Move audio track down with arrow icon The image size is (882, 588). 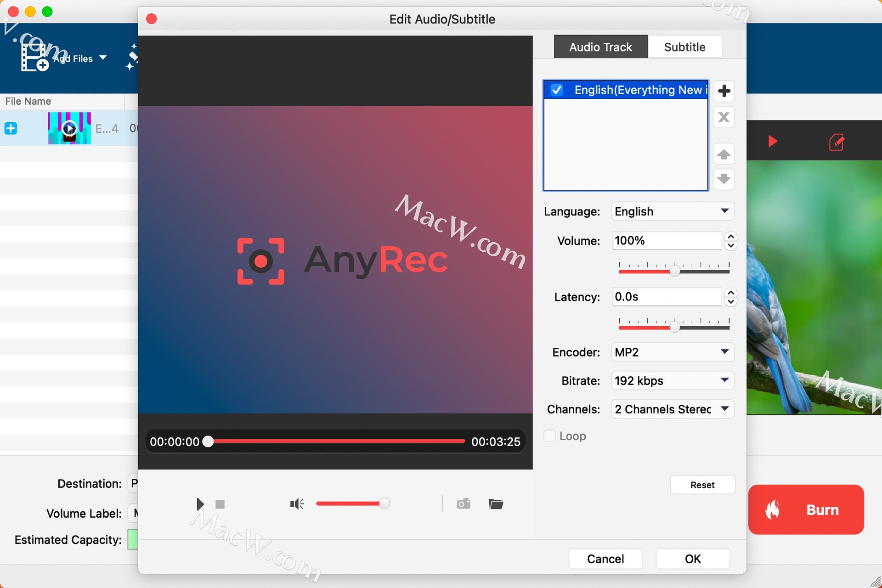tap(724, 179)
